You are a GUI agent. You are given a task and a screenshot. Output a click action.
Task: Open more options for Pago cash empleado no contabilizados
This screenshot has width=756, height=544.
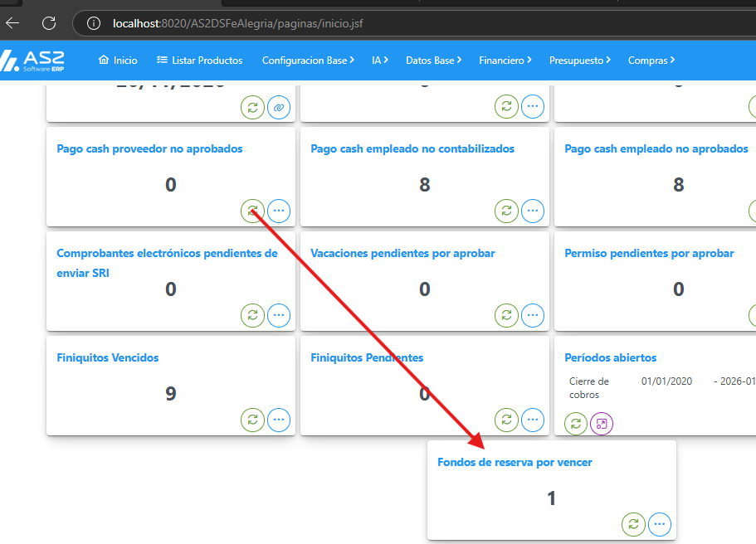[532, 211]
